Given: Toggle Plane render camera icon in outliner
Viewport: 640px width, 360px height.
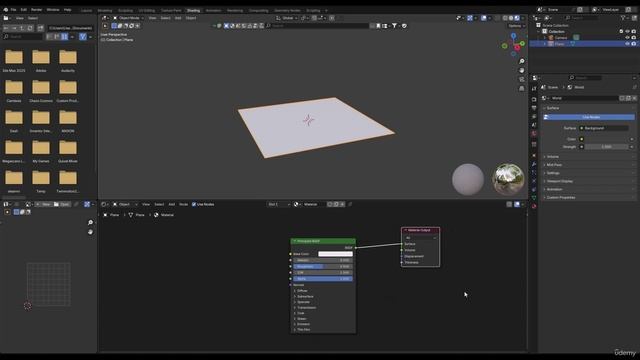Looking at the screenshot, I should 633,44.
